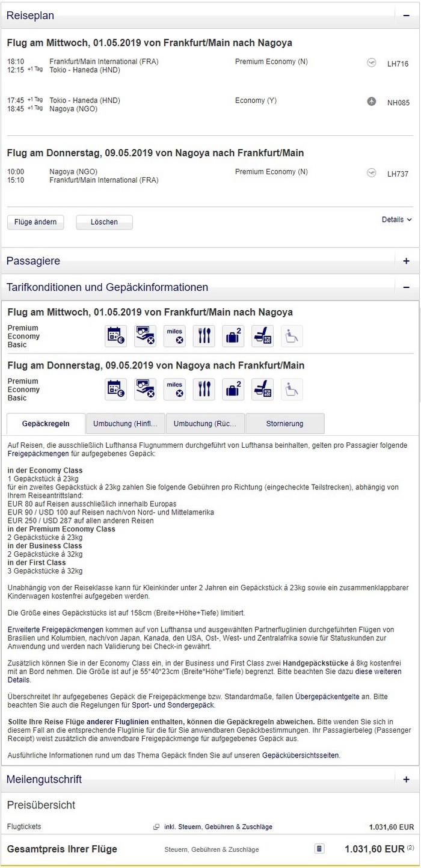Collapse the Tarifkonditionen und Gepäckinformationen section
Image resolution: width=421 pixels, height=868 pixels.
[407, 287]
